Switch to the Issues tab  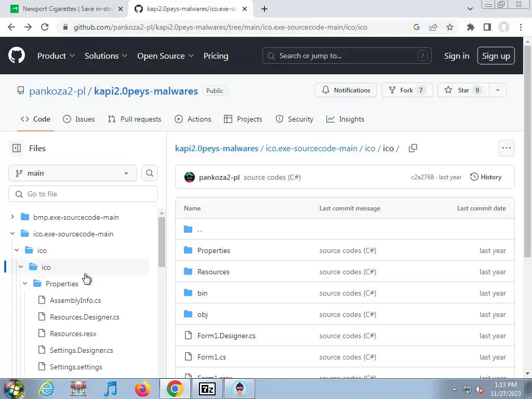[79, 119]
